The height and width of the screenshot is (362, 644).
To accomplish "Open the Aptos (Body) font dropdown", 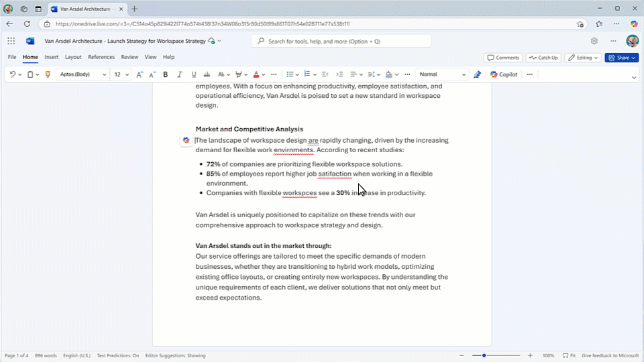I will 83,74.
